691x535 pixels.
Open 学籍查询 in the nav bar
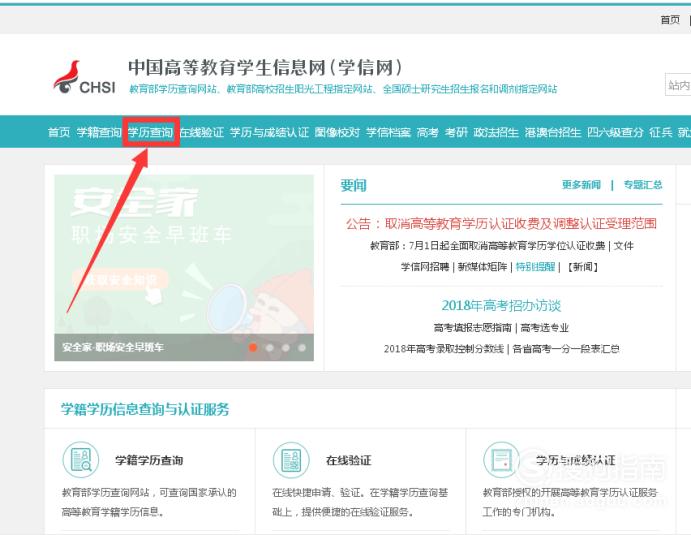99,132
